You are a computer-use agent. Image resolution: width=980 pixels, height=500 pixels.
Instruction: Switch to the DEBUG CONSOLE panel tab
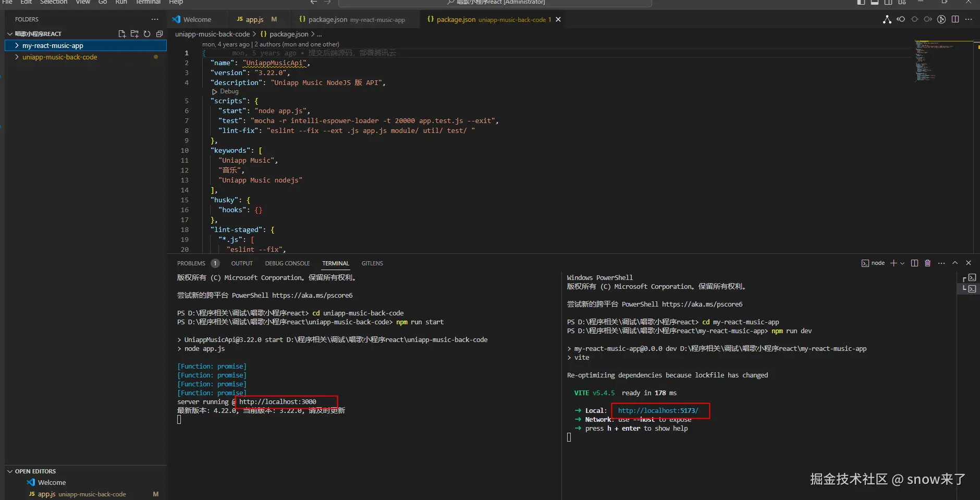click(287, 263)
